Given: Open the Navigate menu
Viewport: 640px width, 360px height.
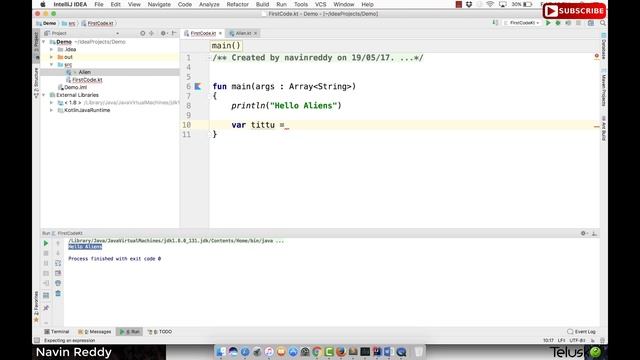Looking at the screenshot, I should pyautogui.click(x=159, y=4).
